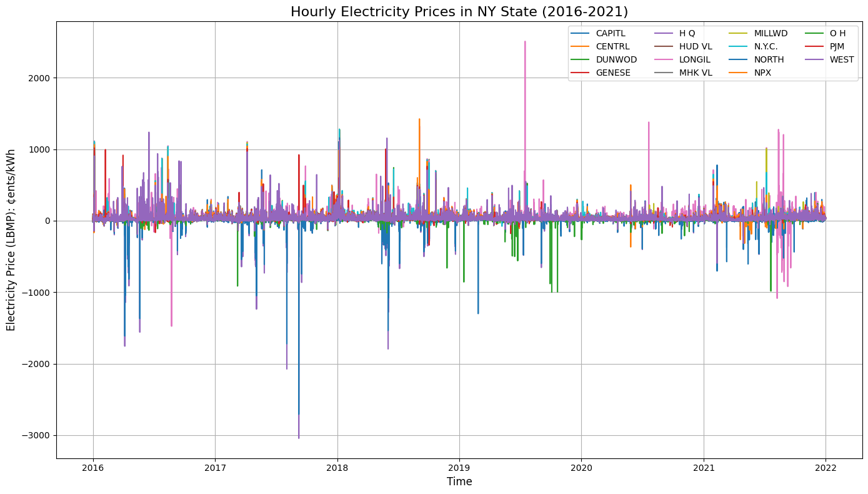Click the chart title text
This screenshot has width=868, height=494.
[x=459, y=11]
